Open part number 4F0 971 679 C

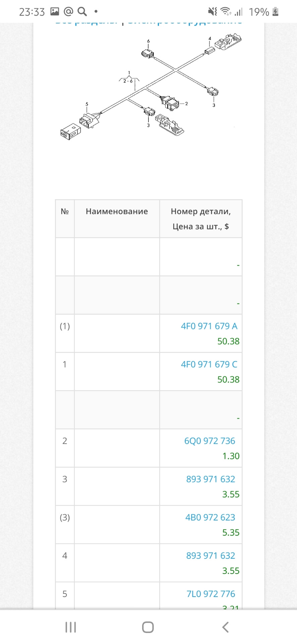click(209, 364)
